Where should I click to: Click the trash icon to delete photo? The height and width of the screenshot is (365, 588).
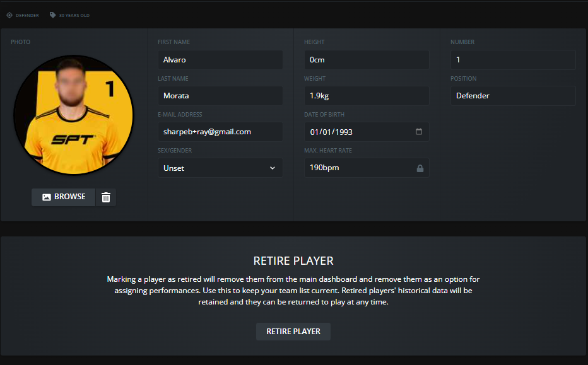(106, 197)
